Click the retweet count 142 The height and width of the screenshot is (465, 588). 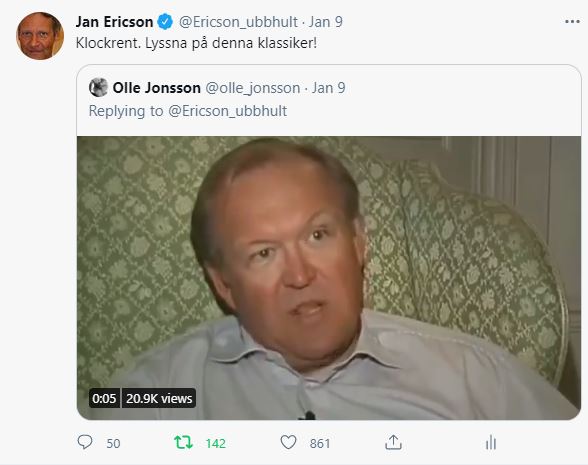pyautogui.click(x=216, y=444)
